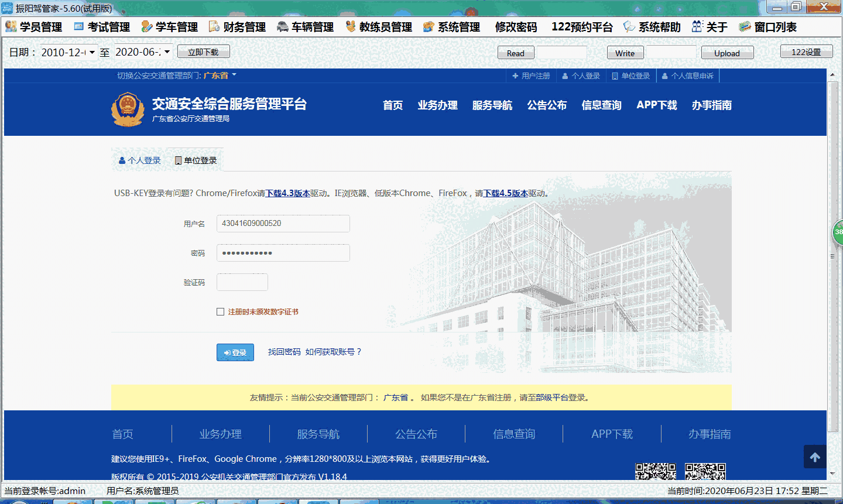This screenshot has height=504, width=843.
Task: Click the text box beside Write
Action: point(671,53)
